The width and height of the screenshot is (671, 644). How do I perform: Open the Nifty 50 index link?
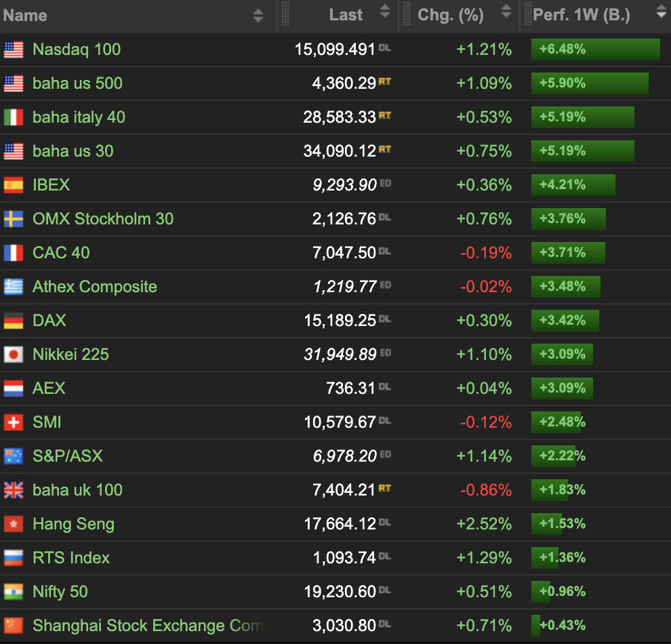[x=60, y=592]
